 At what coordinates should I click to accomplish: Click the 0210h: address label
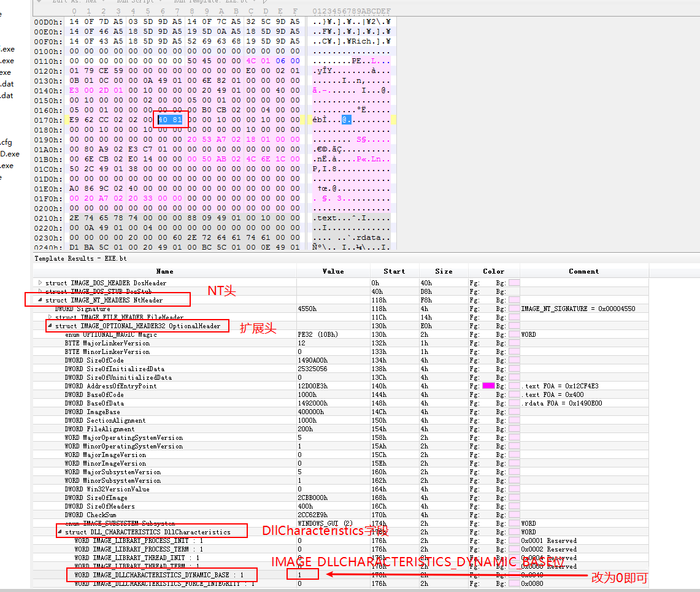48,218
